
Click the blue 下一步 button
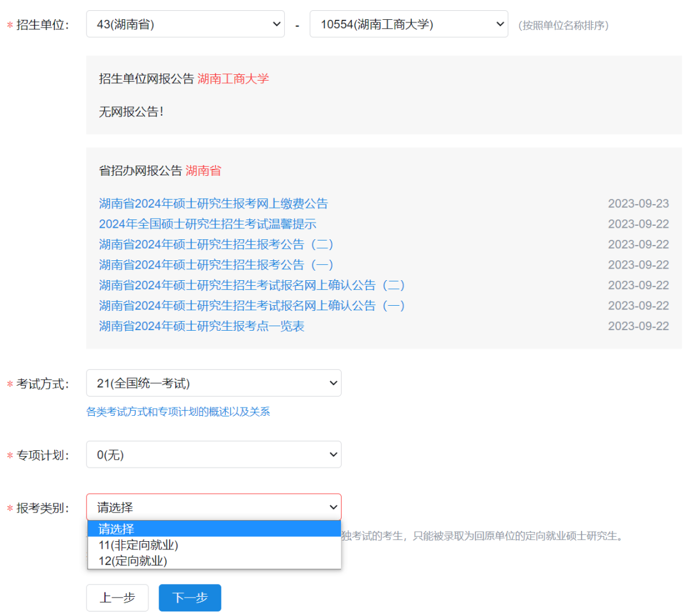pos(190,598)
